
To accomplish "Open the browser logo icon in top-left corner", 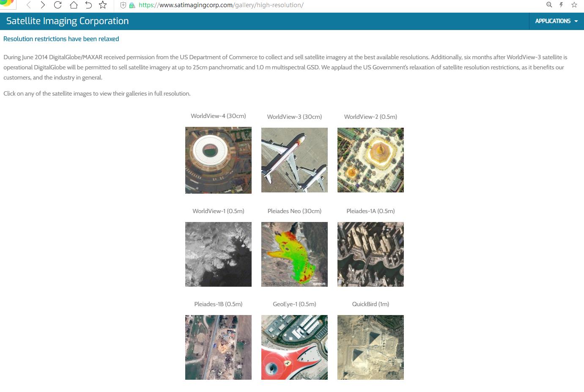I will click(x=7, y=3).
